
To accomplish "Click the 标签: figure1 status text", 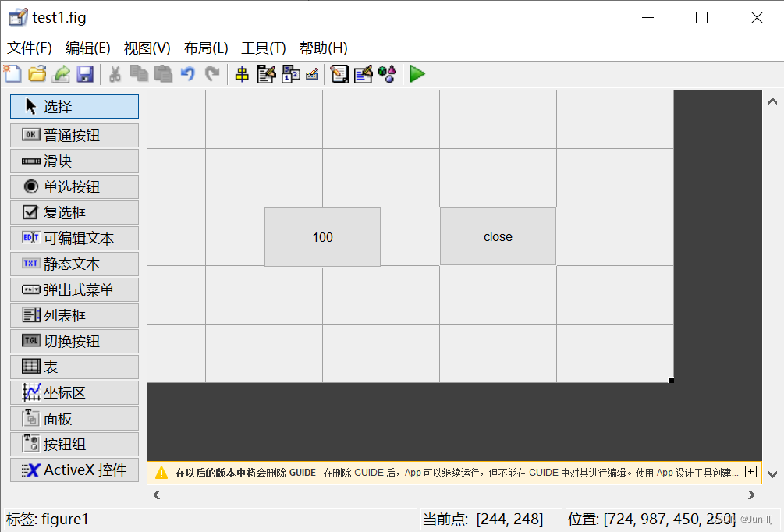I will (48, 519).
